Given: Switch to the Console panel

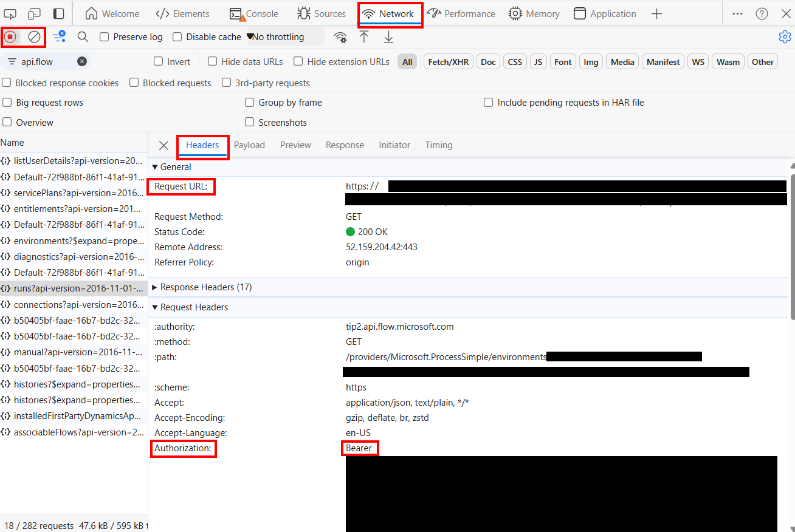Looking at the screenshot, I should (255, 13).
